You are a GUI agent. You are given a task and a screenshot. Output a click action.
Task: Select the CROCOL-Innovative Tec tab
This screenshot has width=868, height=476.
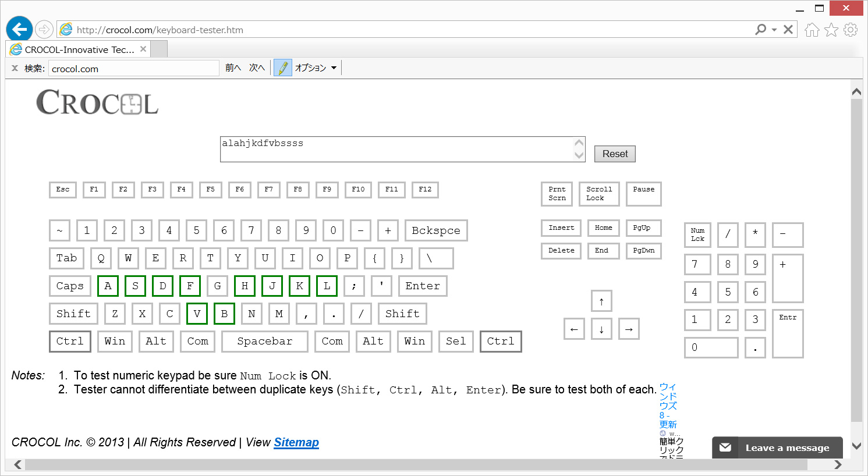[x=78, y=49]
